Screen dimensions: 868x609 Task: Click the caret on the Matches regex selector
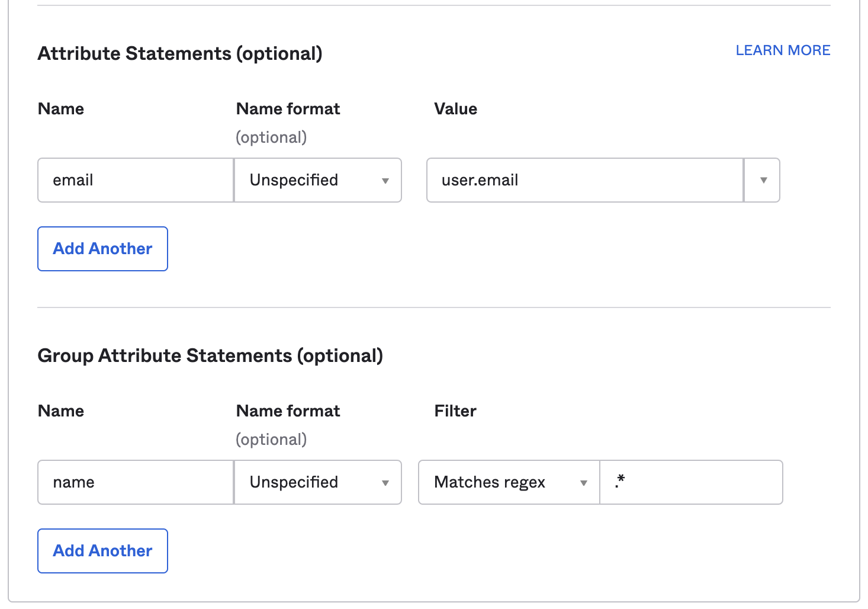point(583,482)
